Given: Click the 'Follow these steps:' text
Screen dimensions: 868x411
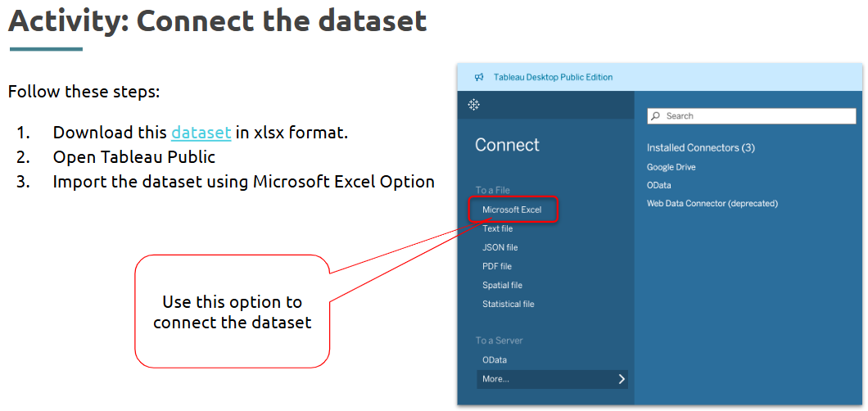Looking at the screenshot, I should pyautogui.click(x=84, y=91).
